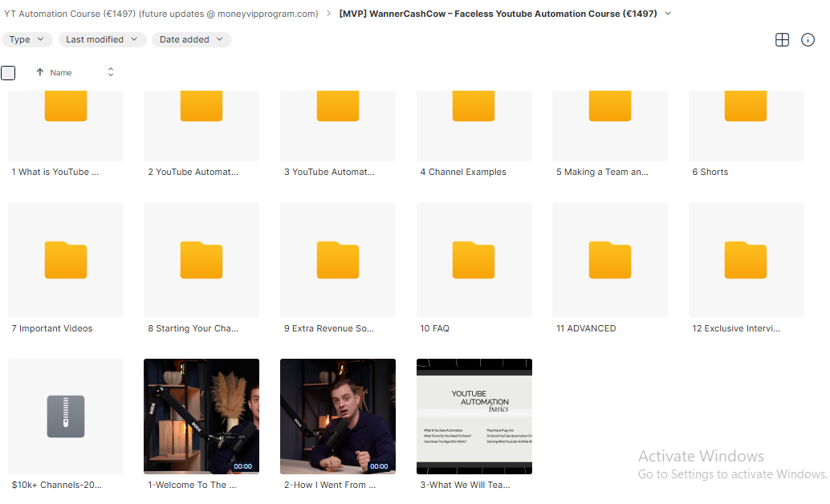Show folder details info icon
830x504 pixels.
[808, 39]
